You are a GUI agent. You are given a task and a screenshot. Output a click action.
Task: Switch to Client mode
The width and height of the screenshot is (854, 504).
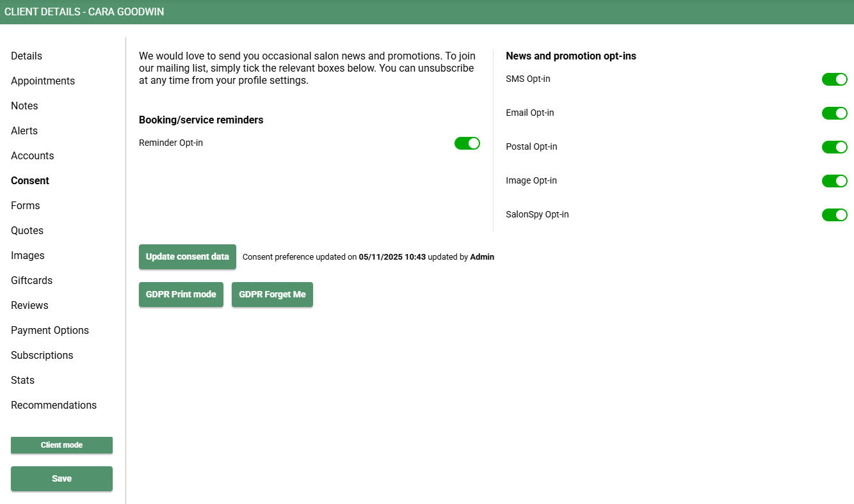pyautogui.click(x=61, y=445)
